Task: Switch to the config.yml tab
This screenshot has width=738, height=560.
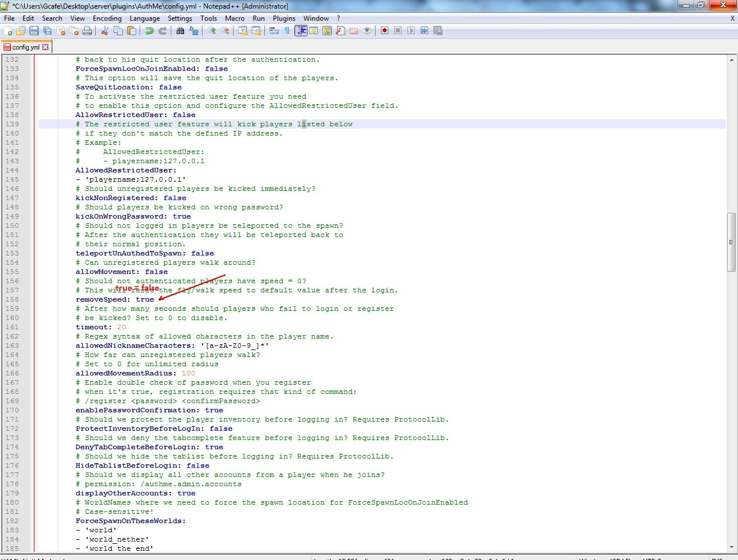Action: coord(25,47)
